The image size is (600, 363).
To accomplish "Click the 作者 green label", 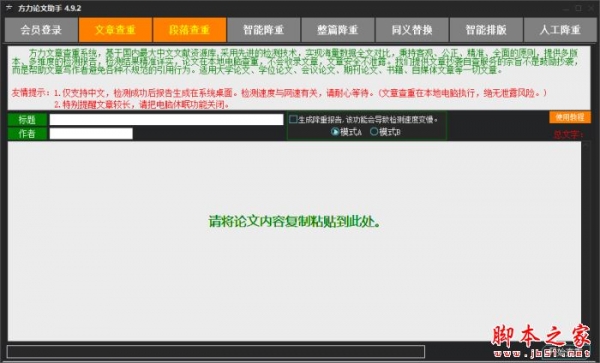I will (27, 133).
